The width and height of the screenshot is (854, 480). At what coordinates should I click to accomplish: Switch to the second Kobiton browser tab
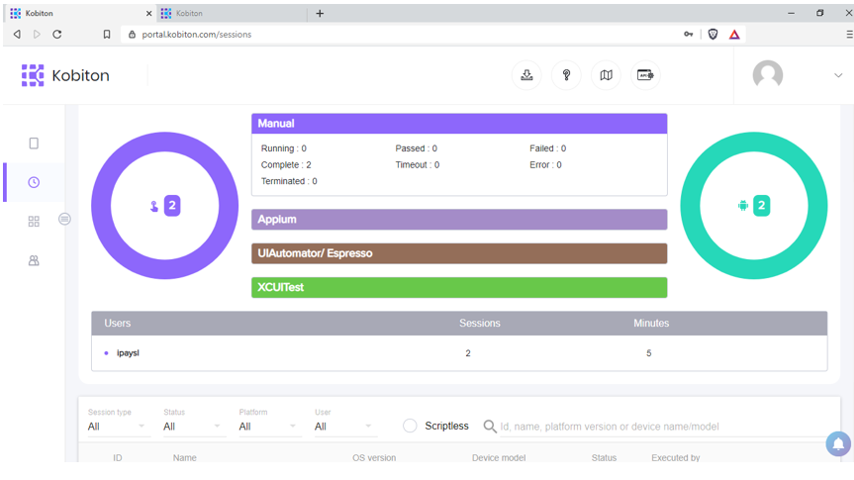click(x=231, y=14)
